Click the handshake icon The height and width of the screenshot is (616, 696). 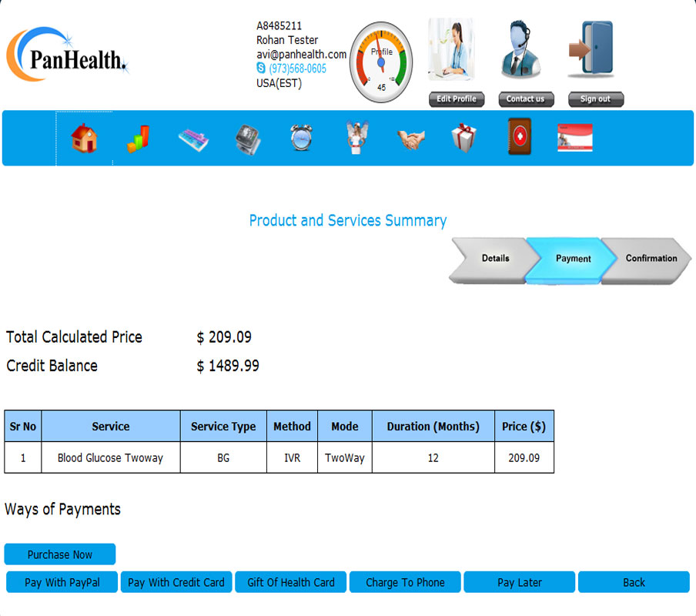click(x=410, y=139)
